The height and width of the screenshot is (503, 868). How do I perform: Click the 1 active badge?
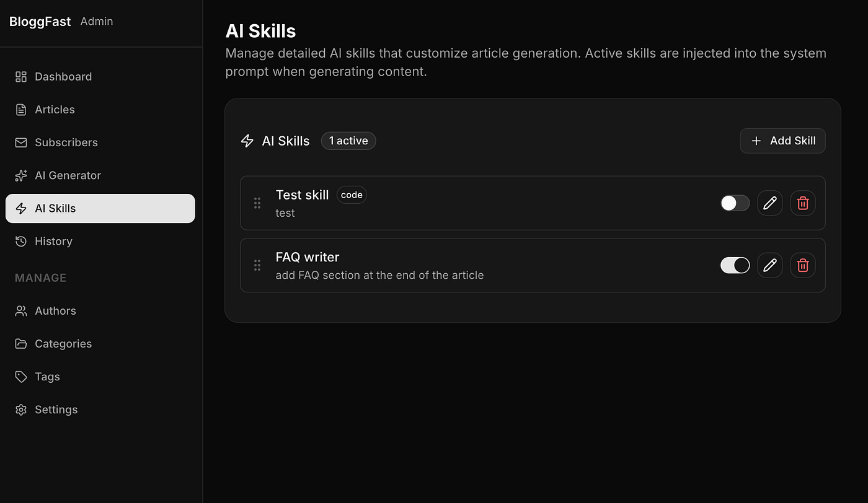point(348,141)
